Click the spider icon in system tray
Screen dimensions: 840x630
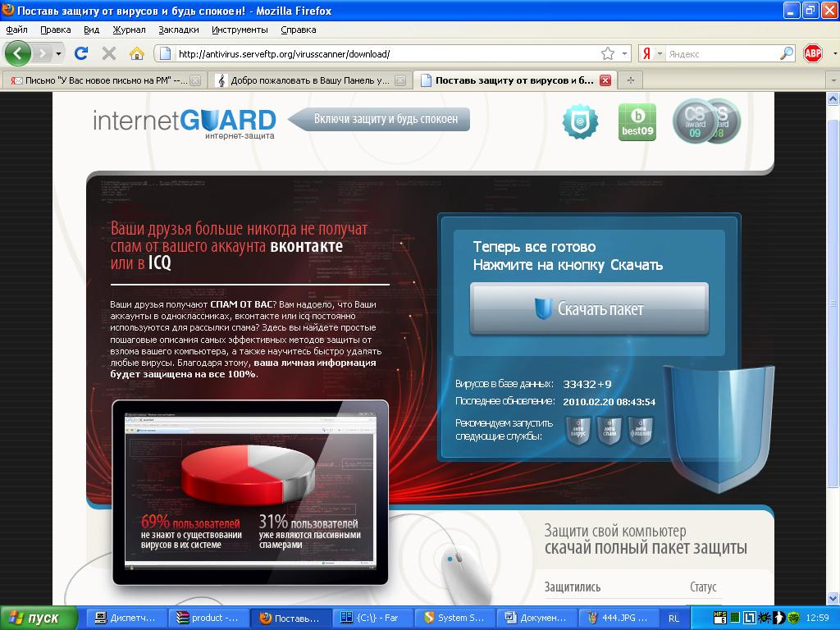(765, 618)
